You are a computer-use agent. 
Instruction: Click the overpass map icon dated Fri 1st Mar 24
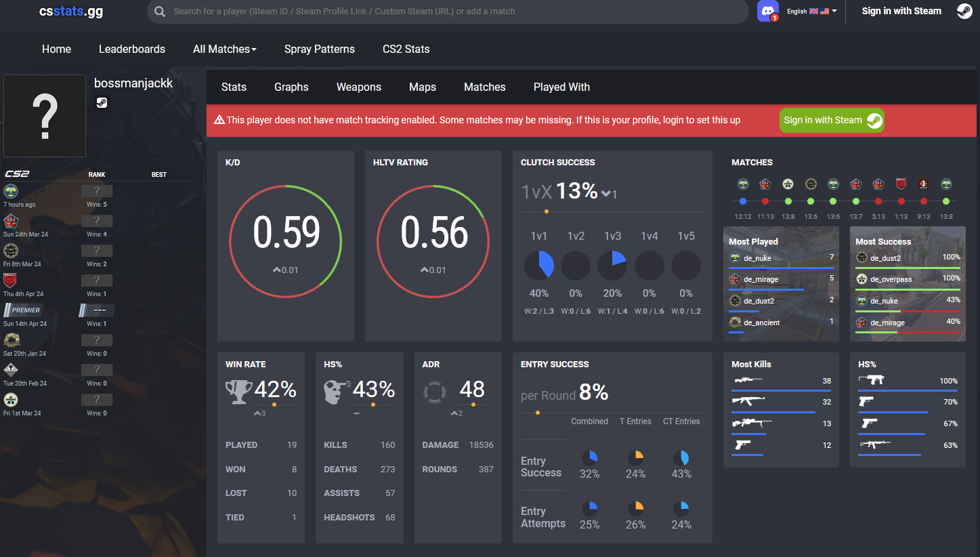11,400
